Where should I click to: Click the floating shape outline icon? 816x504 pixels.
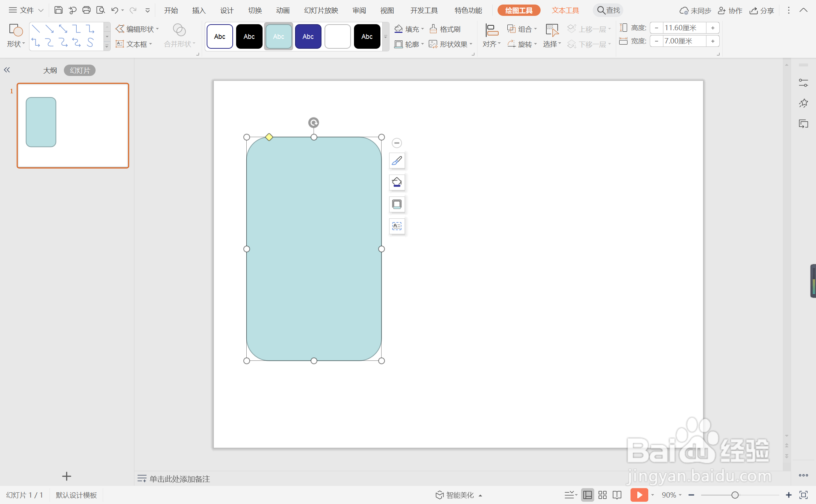tap(397, 204)
